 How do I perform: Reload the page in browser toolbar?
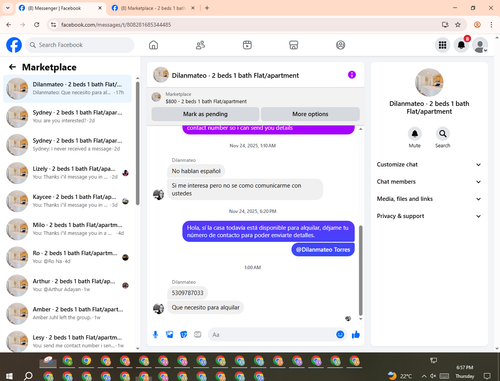point(37,25)
